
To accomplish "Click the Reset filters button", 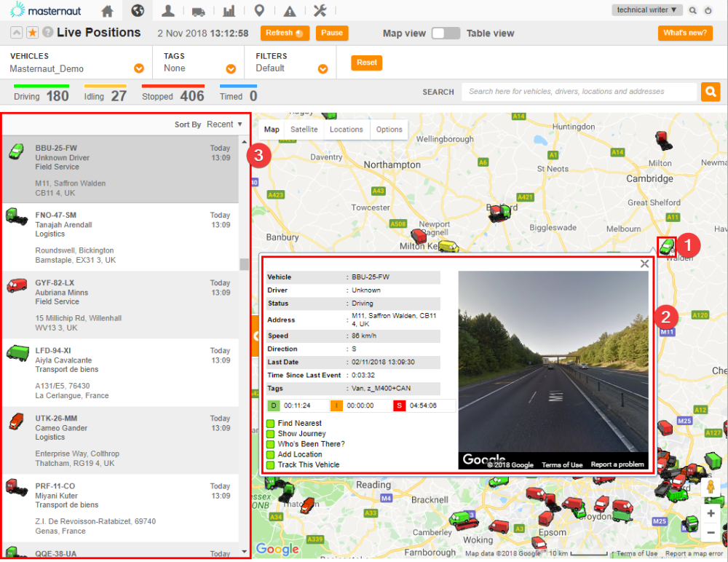I will point(367,63).
